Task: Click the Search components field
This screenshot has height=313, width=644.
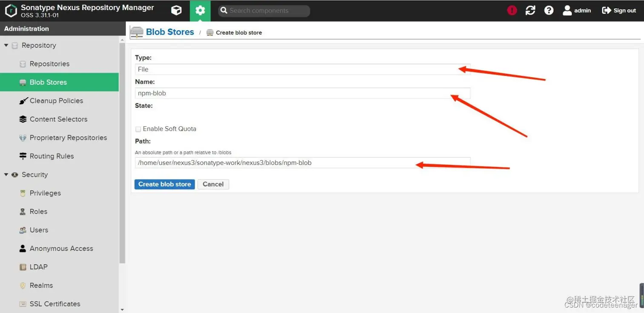Action: [x=264, y=11]
